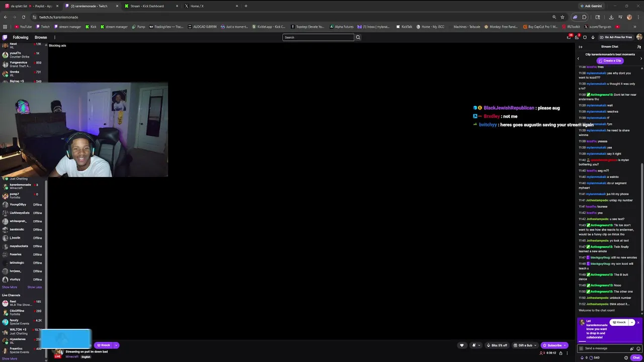Open the three-dot More menu beside Browse
This screenshot has height=362, width=644.
click(54, 37)
